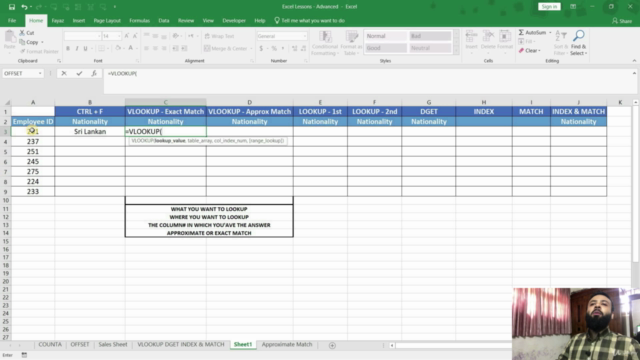Open the General number format dropdown
Screen dimensions: 640x360
pyautogui.click(x=304, y=36)
